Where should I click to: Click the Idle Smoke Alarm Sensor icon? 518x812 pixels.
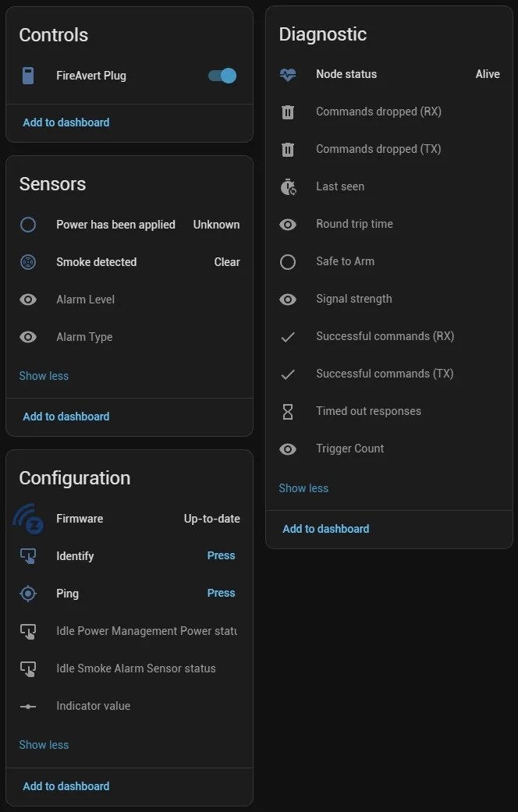click(28, 668)
